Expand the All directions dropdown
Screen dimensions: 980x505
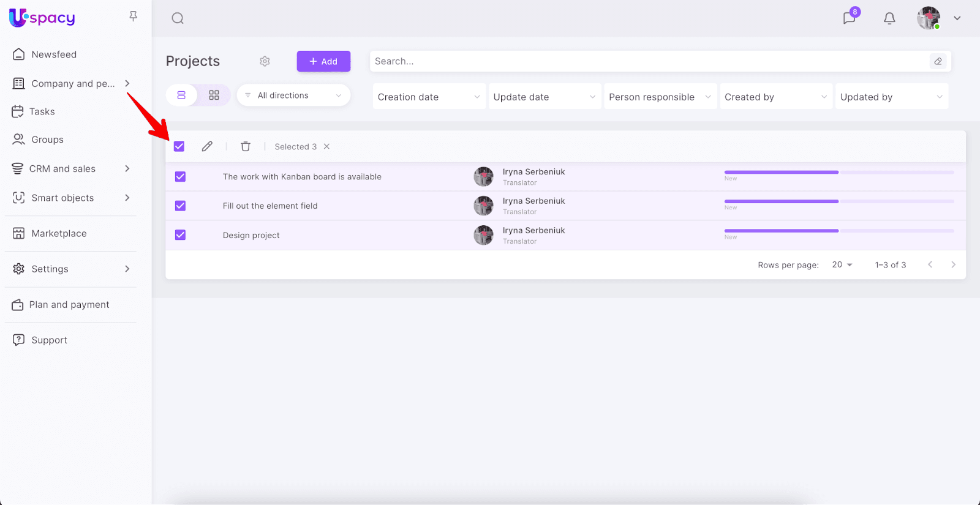[293, 95]
